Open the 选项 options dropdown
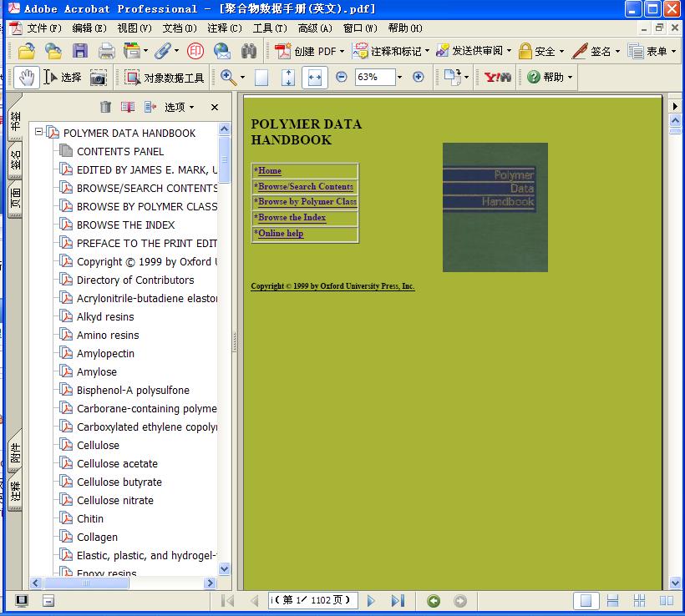685x616 pixels. click(x=179, y=107)
